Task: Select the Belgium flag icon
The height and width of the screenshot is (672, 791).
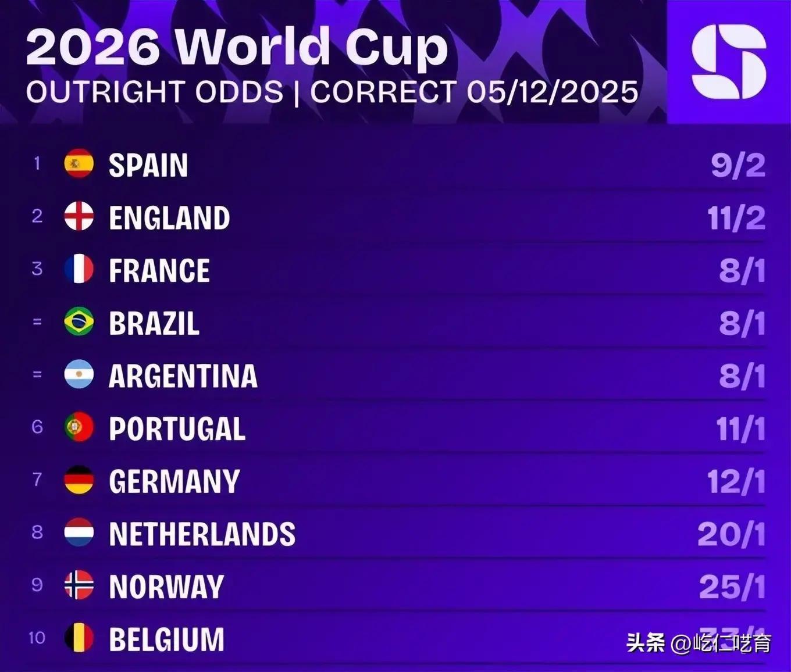Action: pyautogui.click(x=79, y=638)
